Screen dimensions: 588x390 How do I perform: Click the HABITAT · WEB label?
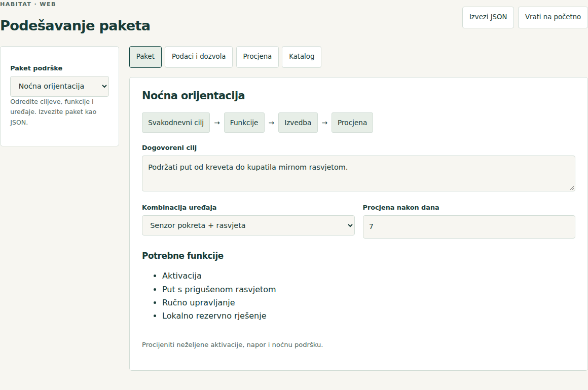pos(28,4)
